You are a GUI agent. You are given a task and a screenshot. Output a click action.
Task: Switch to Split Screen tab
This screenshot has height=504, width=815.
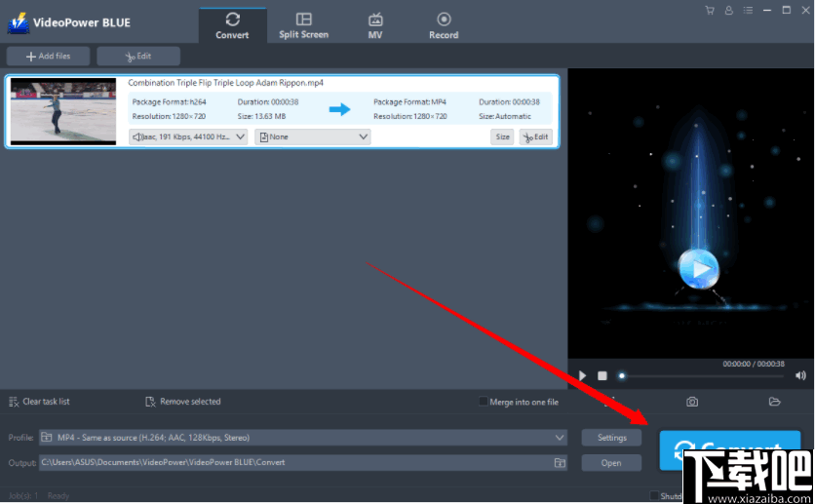(x=303, y=25)
